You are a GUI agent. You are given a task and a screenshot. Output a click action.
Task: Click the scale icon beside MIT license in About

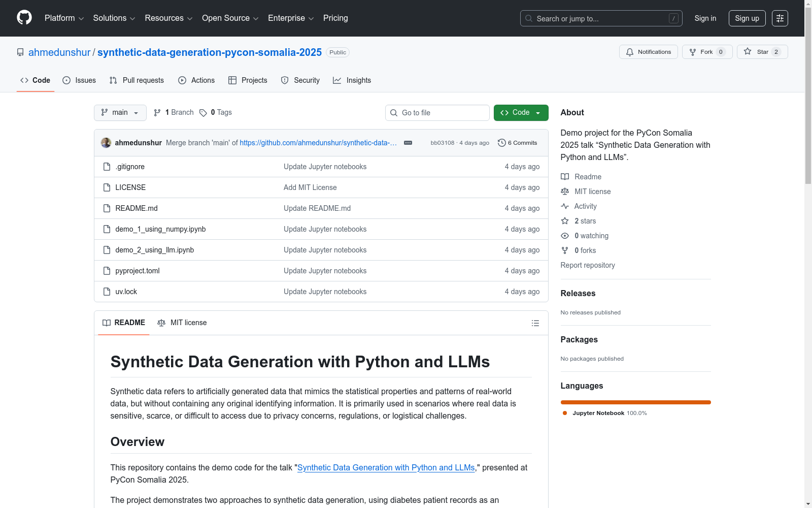pos(565,192)
